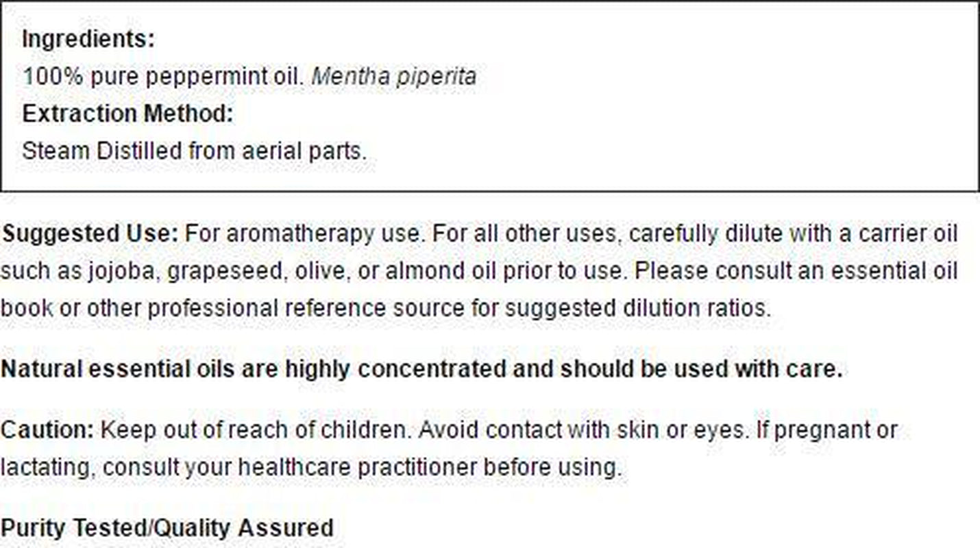Screen dimensions: 980x548
Task: Click the 'Purity Tested/Quality Assured' heading
Action: click(x=167, y=528)
